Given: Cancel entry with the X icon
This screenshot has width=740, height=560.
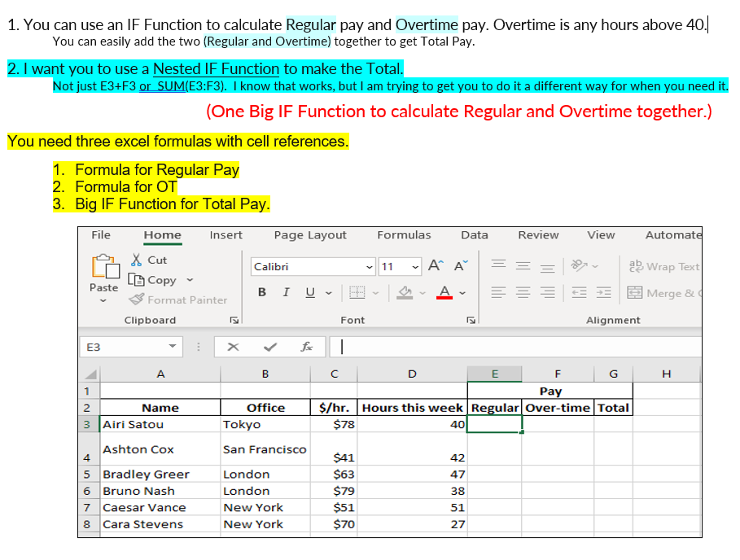Looking at the screenshot, I should point(233,348).
